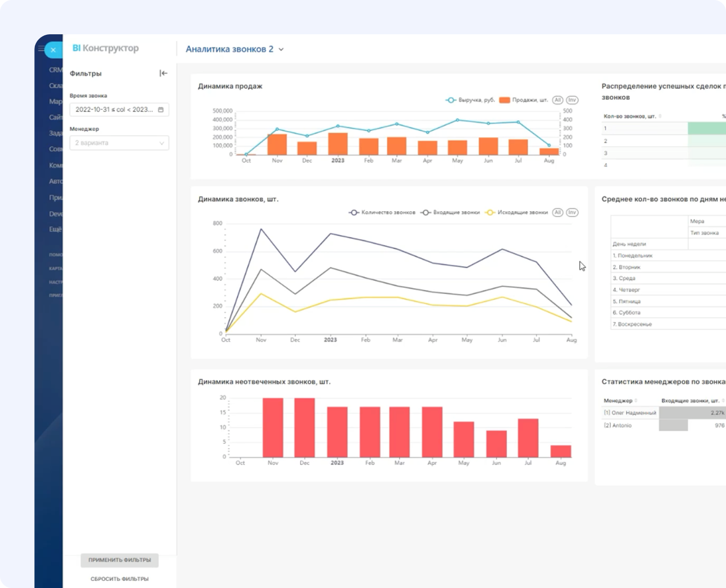
Task: Click ПРИМЕНИТЬ ФИЛЬТРЫ button
Action: coord(119,560)
